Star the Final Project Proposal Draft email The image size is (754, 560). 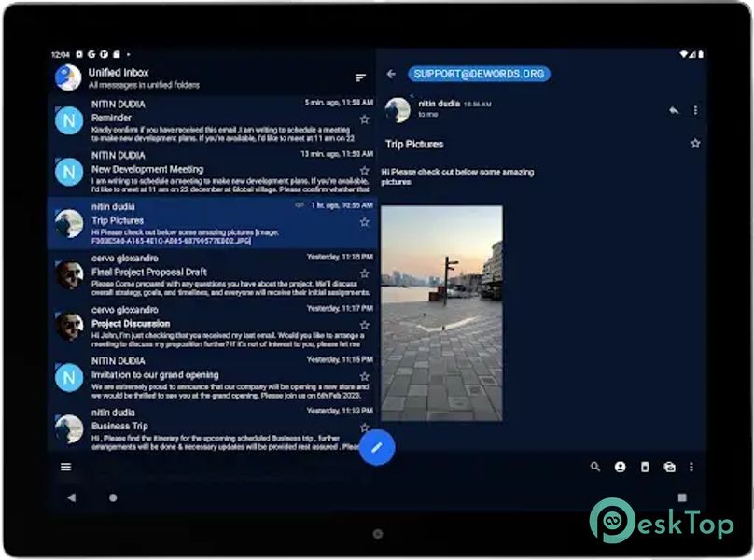tap(365, 273)
